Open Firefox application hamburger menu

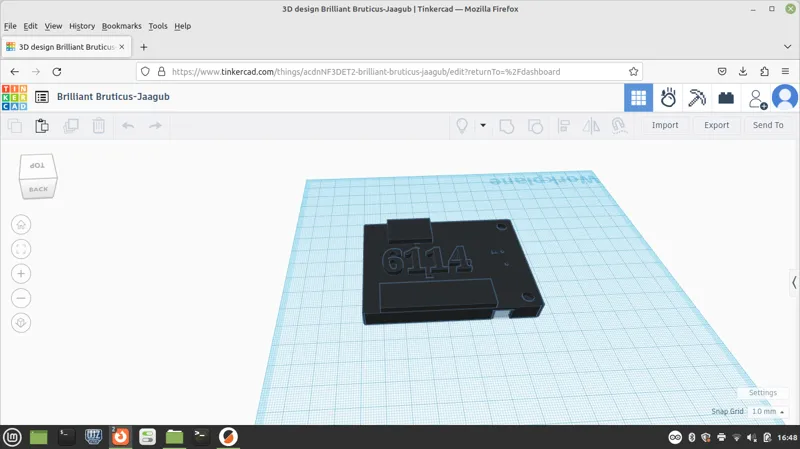(x=785, y=72)
